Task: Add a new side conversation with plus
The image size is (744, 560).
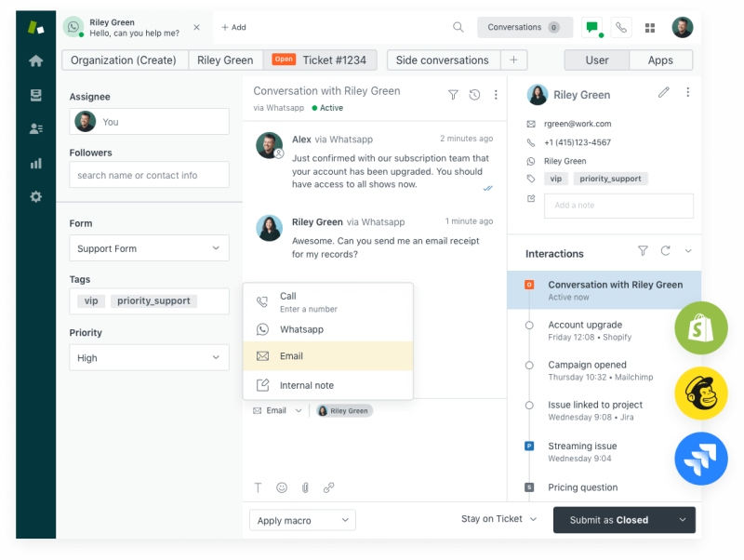Action: click(x=514, y=60)
